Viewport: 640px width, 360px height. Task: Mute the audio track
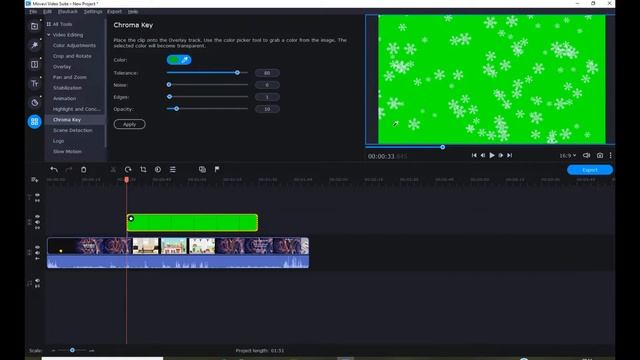38,281
